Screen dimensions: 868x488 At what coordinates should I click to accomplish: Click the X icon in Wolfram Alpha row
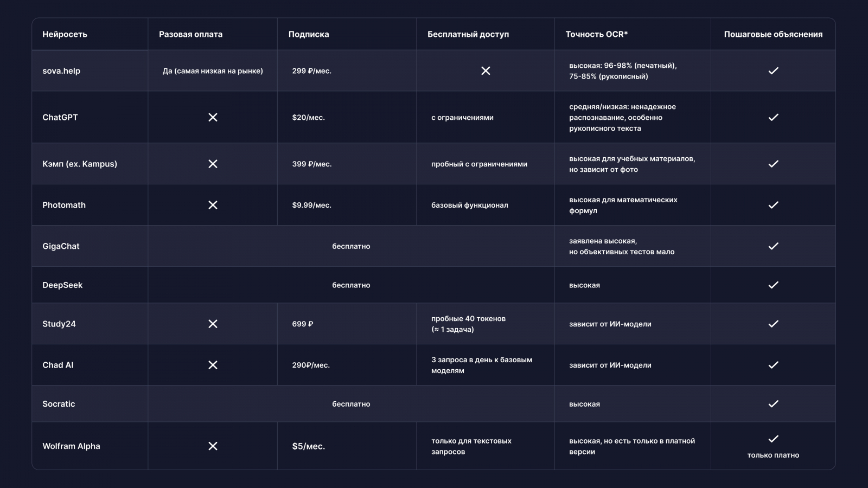coord(213,446)
